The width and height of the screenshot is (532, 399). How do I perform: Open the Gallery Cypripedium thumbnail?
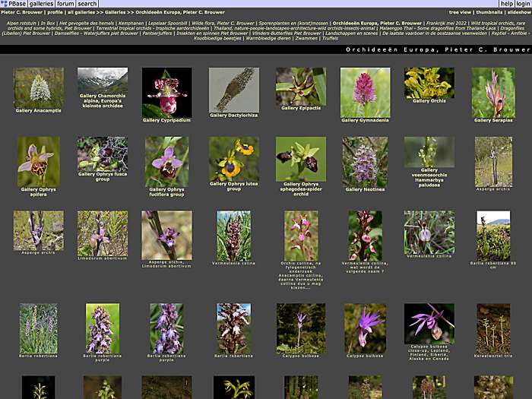pos(166,93)
